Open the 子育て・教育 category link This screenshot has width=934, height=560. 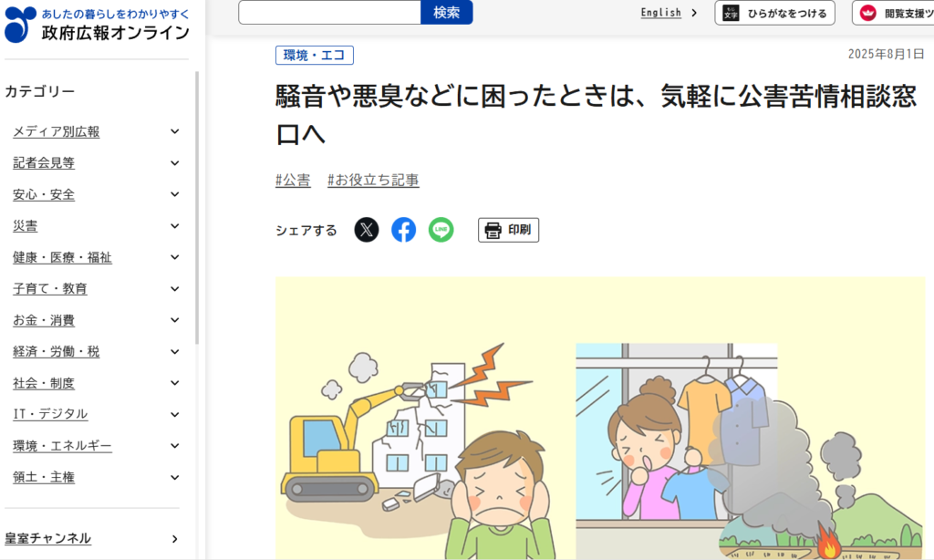(x=50, y=289)
